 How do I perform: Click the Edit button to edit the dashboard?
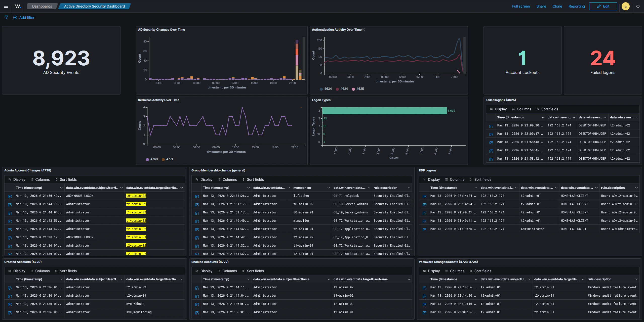coord(603,6)
